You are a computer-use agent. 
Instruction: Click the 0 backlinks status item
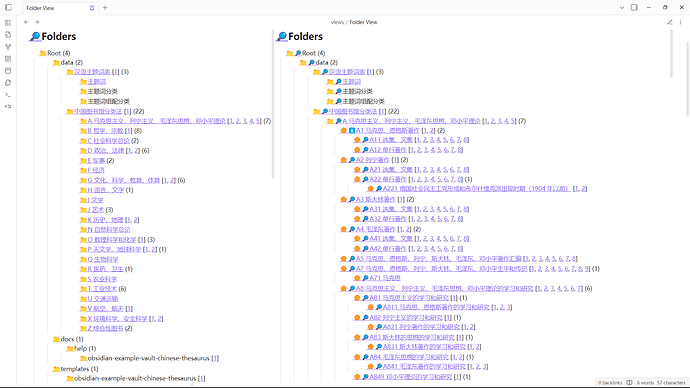[x=610, y=383]
